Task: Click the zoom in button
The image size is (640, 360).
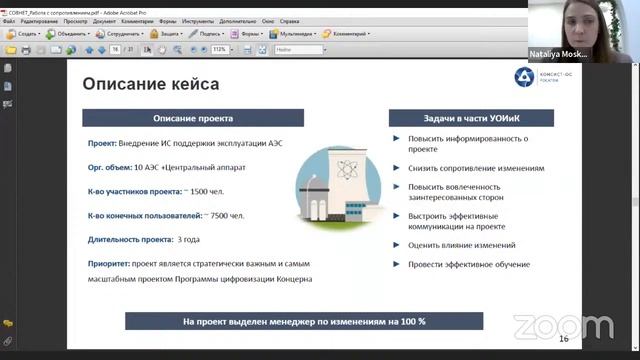Action: click(204, 50)
